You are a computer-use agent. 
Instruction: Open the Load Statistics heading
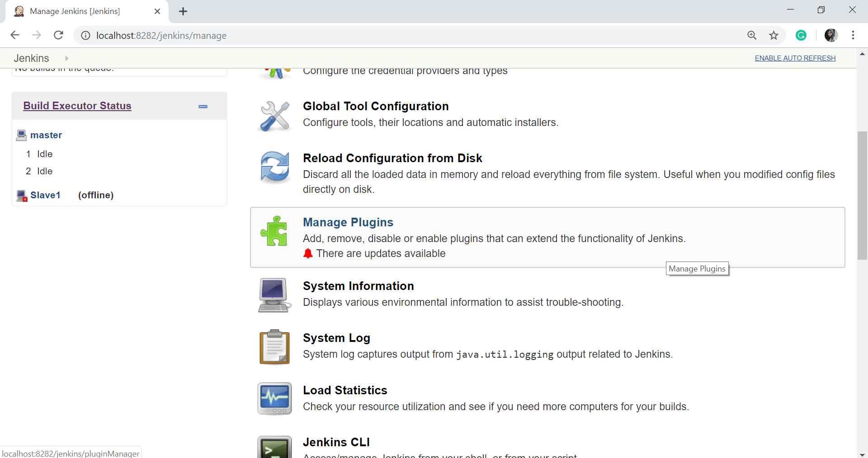click(x=345, y=390)
